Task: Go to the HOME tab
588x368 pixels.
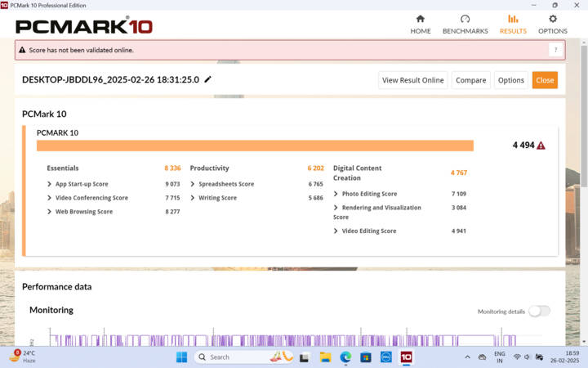Action: point(421,25)
